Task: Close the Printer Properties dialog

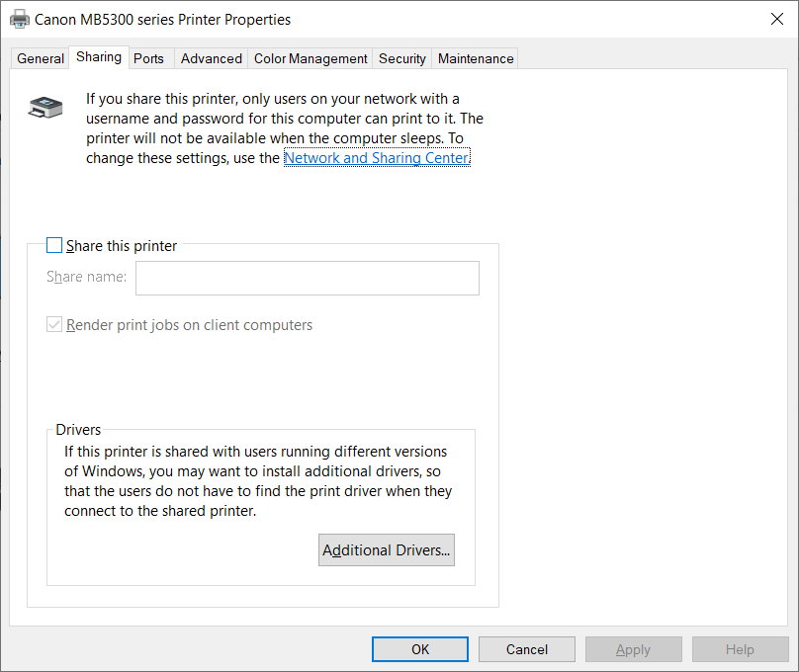Action: [x=776, y=20]
